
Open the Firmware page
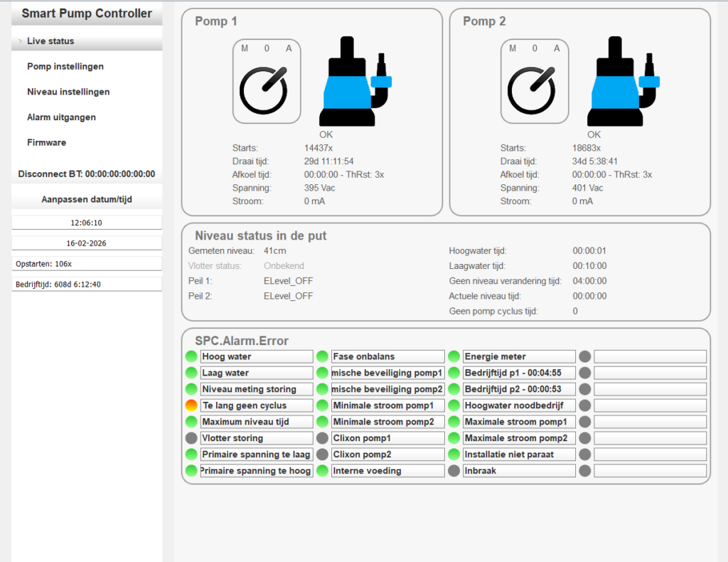[46, 143]
